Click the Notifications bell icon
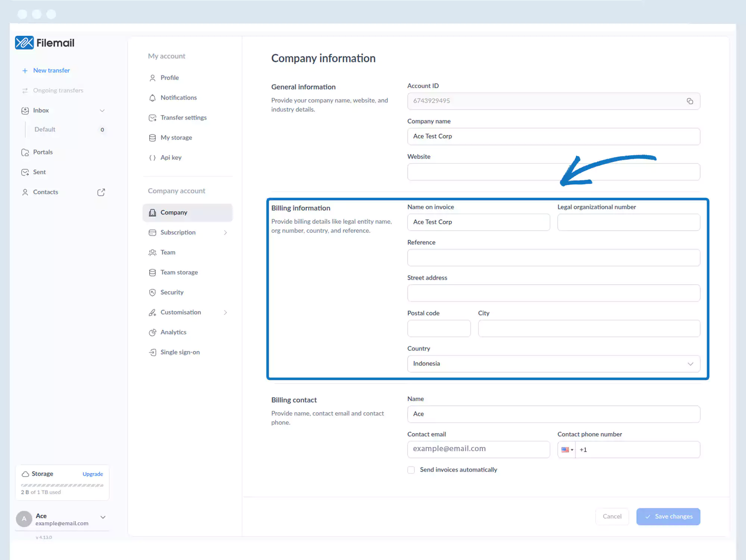Screen dimensions: 746x560 (152, 98)
